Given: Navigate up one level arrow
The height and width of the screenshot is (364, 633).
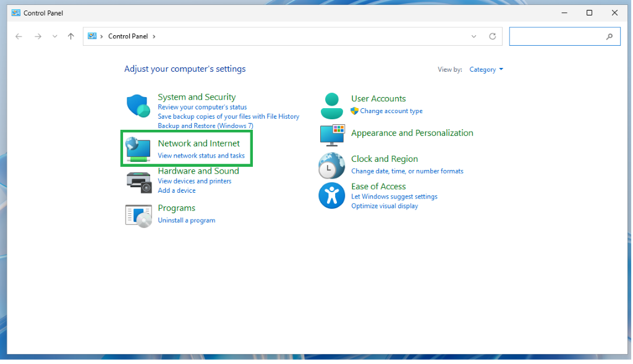Looking at the screenshot, I should 71,36.
